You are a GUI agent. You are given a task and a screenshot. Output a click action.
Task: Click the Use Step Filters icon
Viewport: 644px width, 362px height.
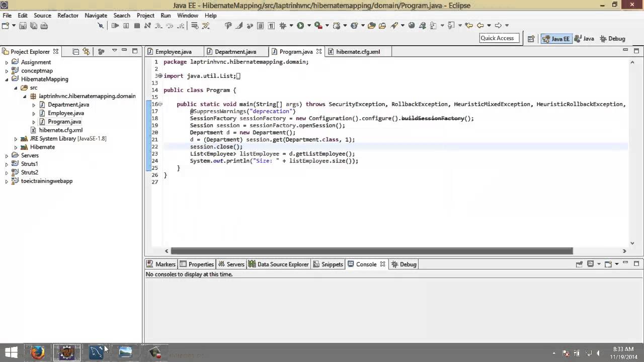coord(206,26)
